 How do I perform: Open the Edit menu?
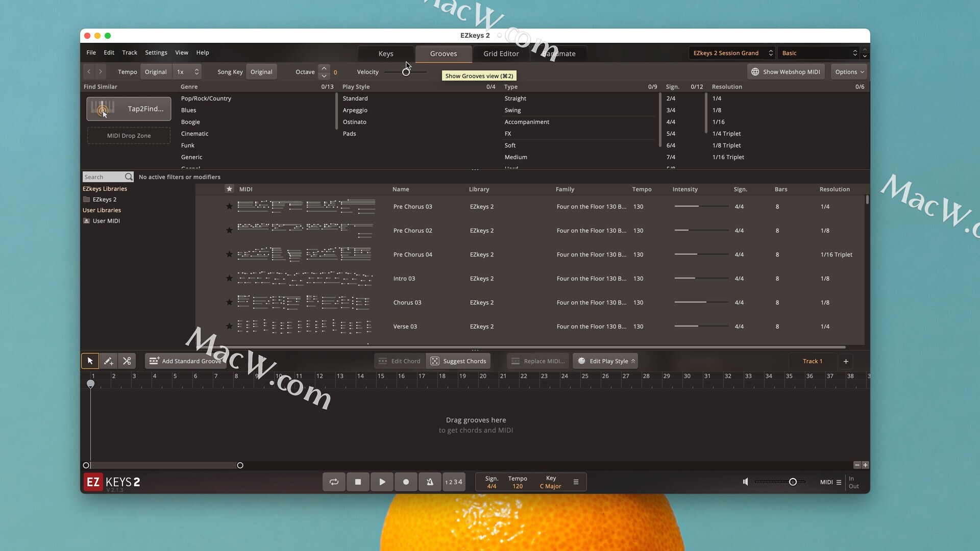point(109,53)
